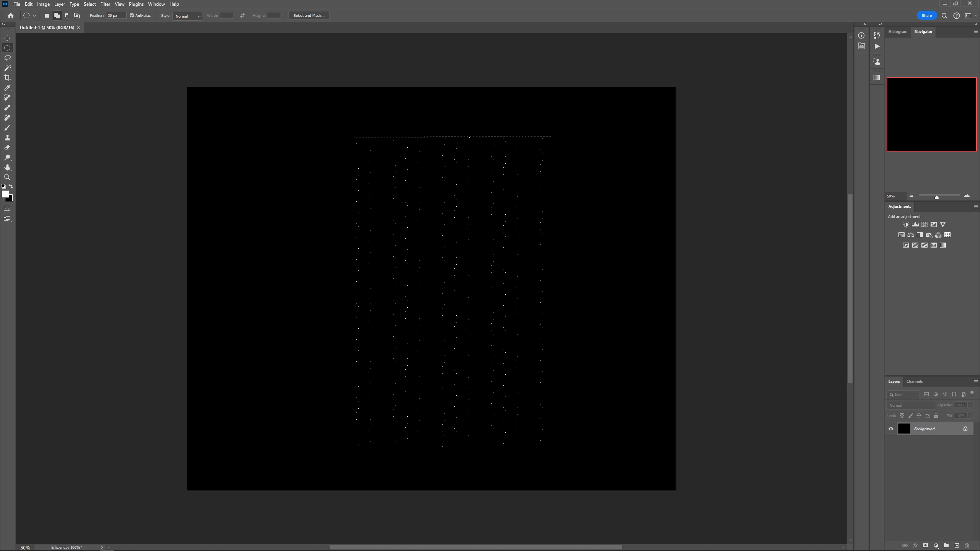Open the Filter menu

(105, 4)
